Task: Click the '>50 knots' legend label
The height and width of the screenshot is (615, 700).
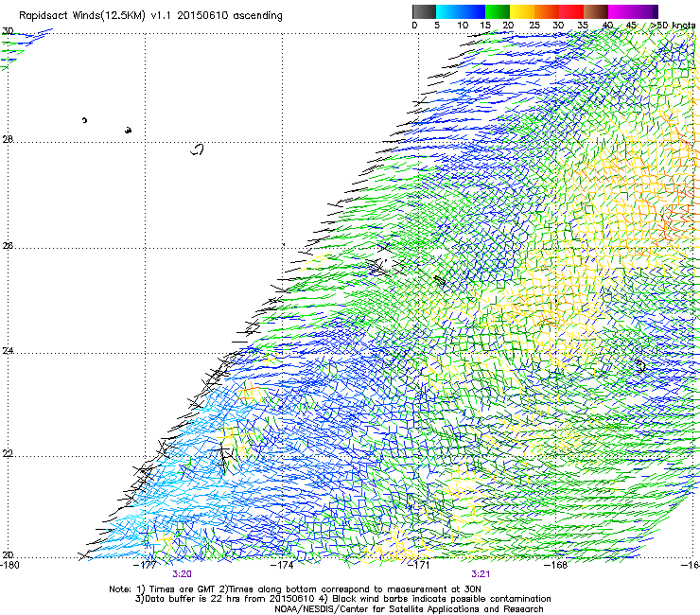Action: click(x=673, y=26)
